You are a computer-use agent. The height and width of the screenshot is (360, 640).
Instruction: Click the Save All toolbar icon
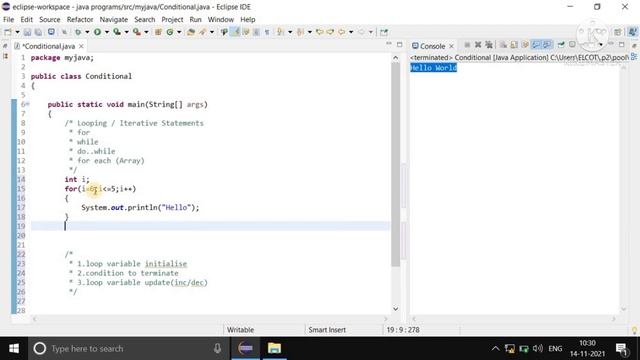coord(38,32)
